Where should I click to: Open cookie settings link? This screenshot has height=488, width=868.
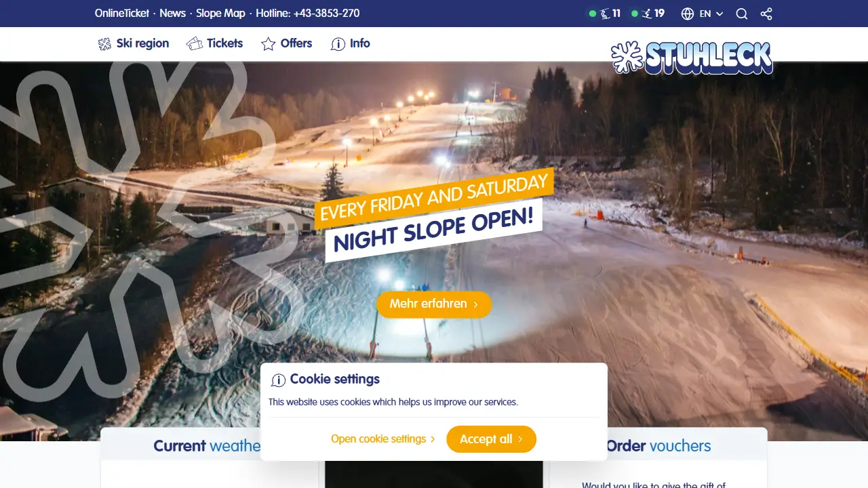383,439
